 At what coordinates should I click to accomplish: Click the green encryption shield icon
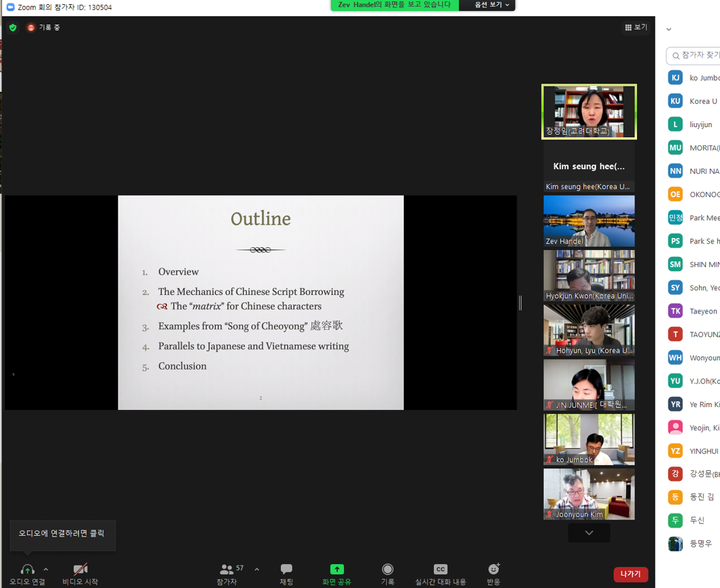(x=13, y=28)
